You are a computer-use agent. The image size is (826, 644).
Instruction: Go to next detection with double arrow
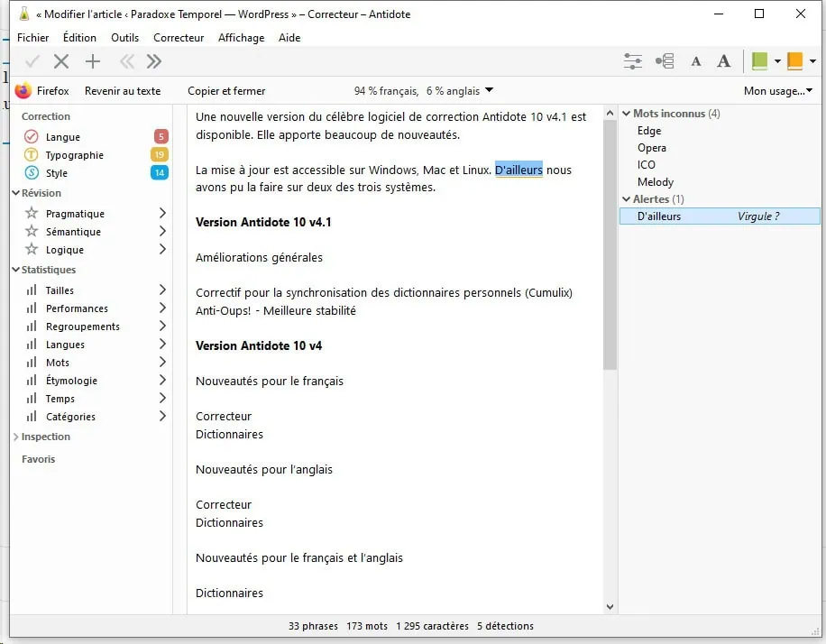point(154,61)
